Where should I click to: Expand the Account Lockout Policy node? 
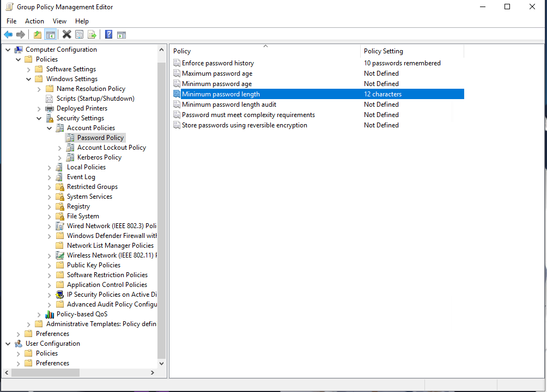pos(59,147)
